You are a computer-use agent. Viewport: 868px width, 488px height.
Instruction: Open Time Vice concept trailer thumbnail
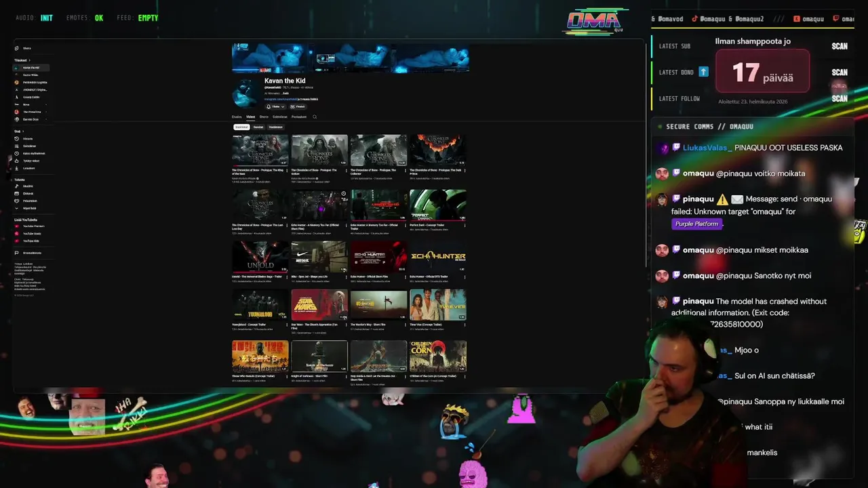(437, 304)
